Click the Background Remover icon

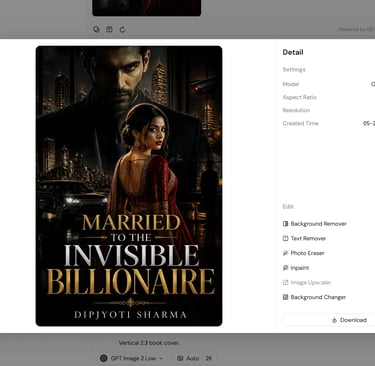pos(285,224)
